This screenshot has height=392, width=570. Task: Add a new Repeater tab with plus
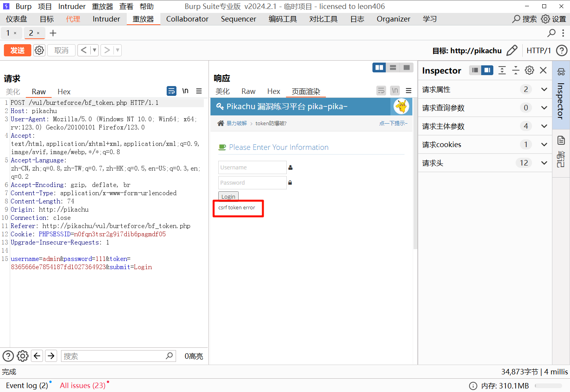(53, 33)
